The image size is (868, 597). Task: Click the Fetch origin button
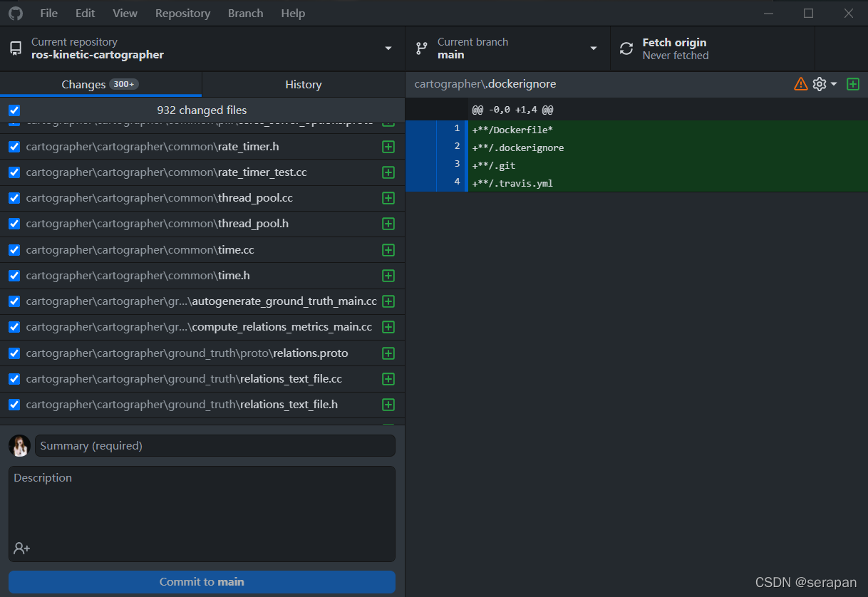712,48
